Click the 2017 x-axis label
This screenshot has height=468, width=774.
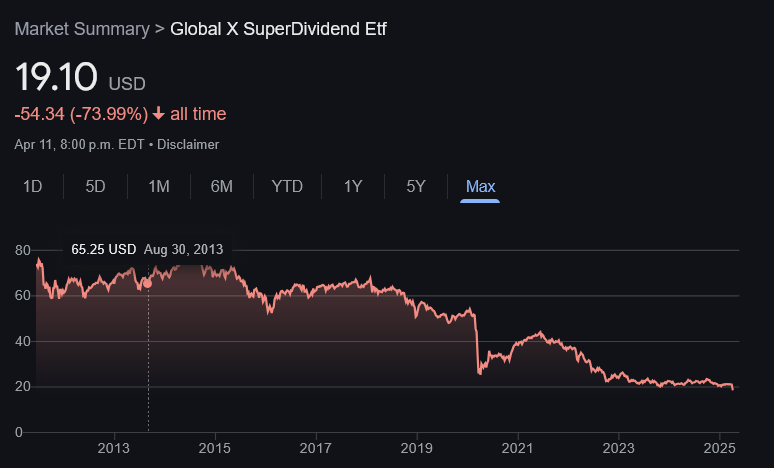coord(316,448)
